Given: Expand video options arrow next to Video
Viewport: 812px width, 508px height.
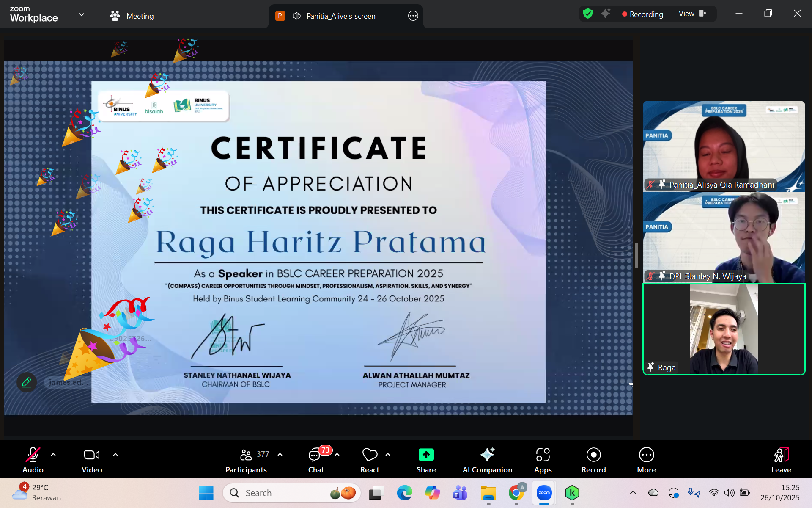Looking at the screenshot, I should (115, 455).
